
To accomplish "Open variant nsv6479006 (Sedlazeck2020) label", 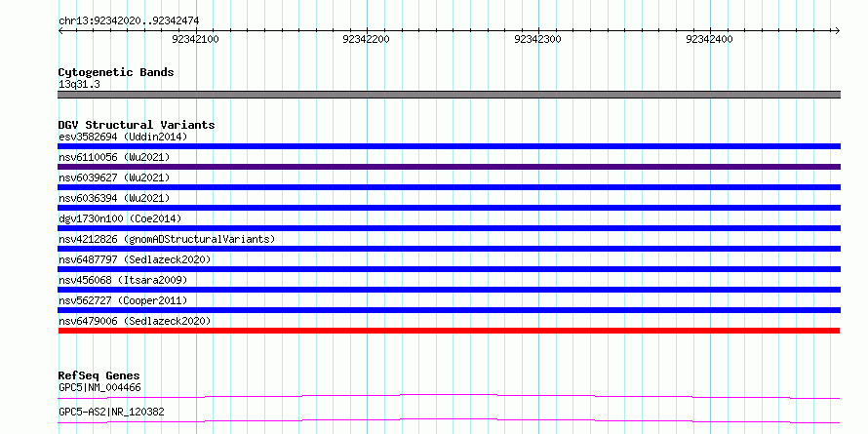I will pos(135,321).
